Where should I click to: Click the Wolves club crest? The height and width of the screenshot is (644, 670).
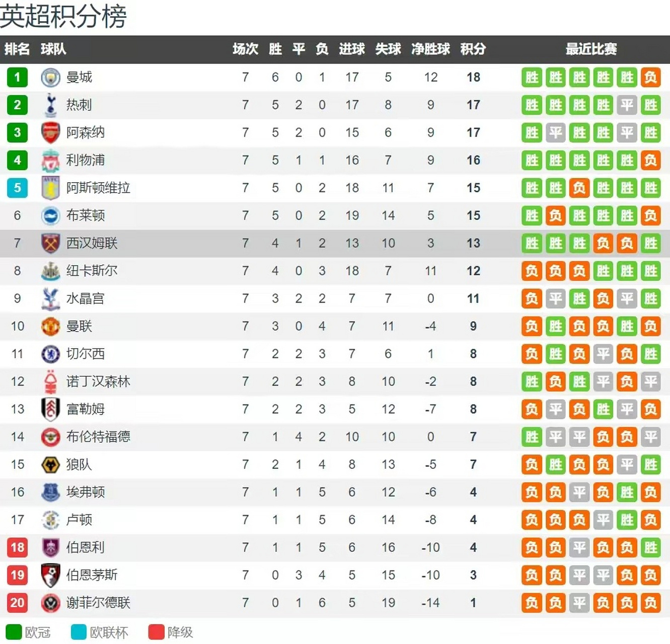click(x=50, y=464)
